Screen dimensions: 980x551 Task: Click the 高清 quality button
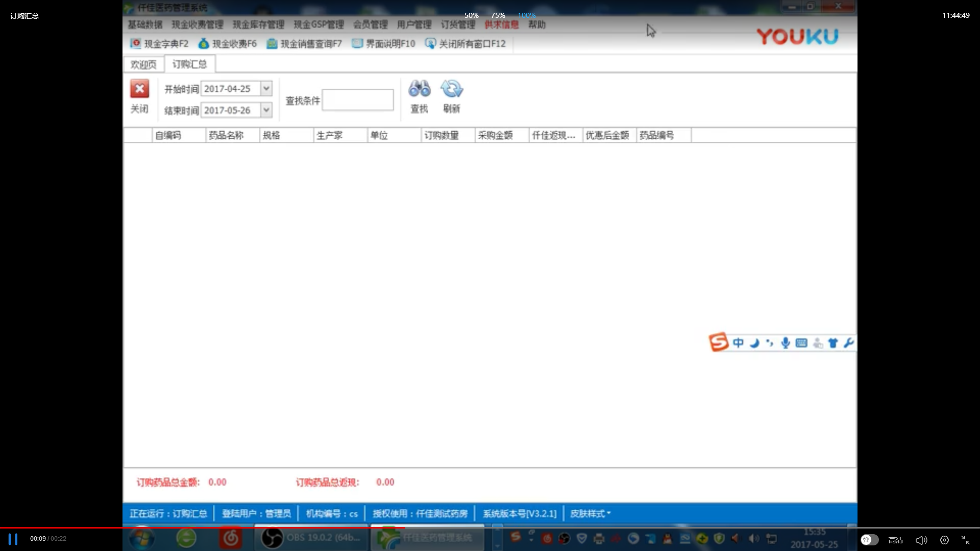896,540
